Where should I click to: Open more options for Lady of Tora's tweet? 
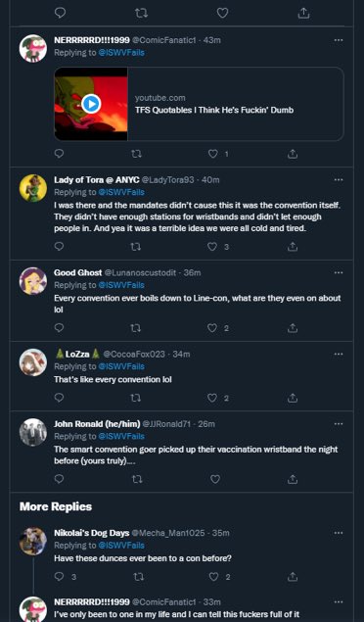(x=339, y=179)
